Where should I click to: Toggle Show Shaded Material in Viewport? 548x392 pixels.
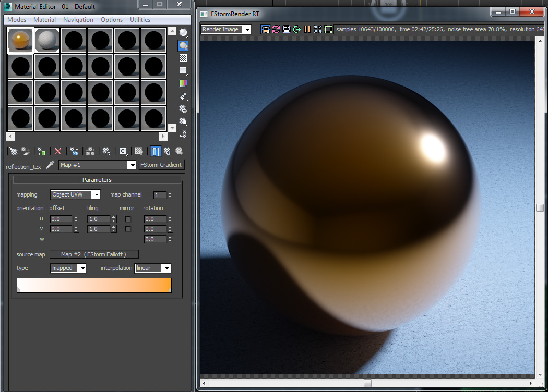tap(139, 151)
